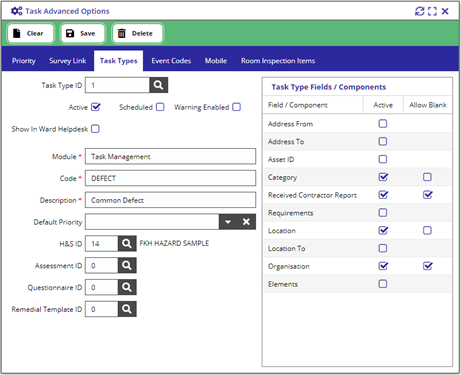This screenshot has width=461, height=375.
Task: Go to the Survey Link tab
Action: [68, 61]
